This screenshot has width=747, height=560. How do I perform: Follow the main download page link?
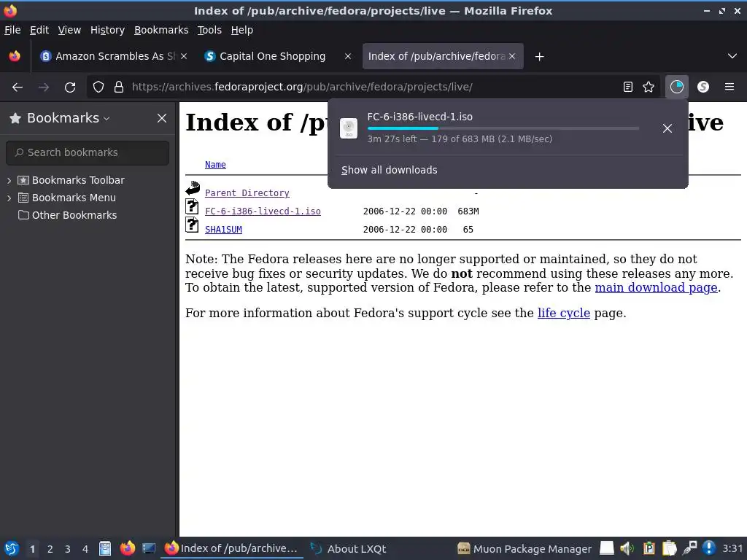click(x=656, y=287)
